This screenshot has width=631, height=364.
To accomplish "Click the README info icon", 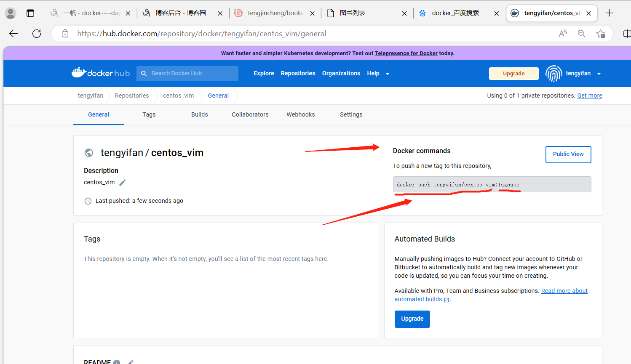I will pyautogui.click(x=117, y=362).
